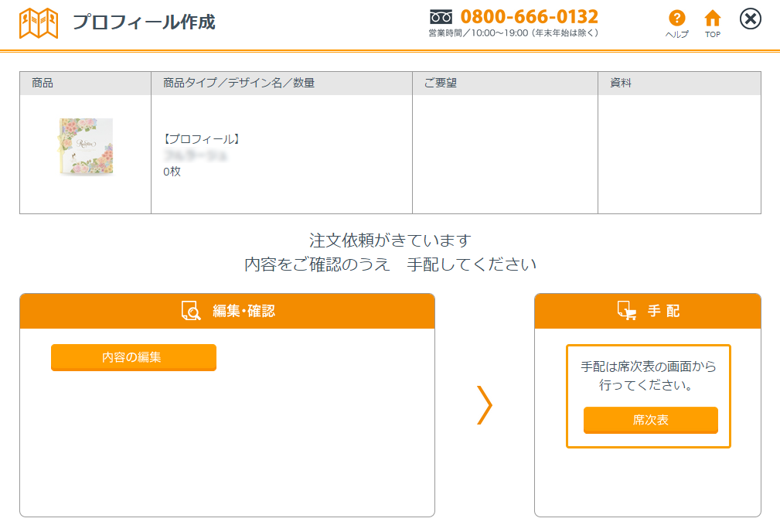Close the profile creation screen

click(751, 19)
